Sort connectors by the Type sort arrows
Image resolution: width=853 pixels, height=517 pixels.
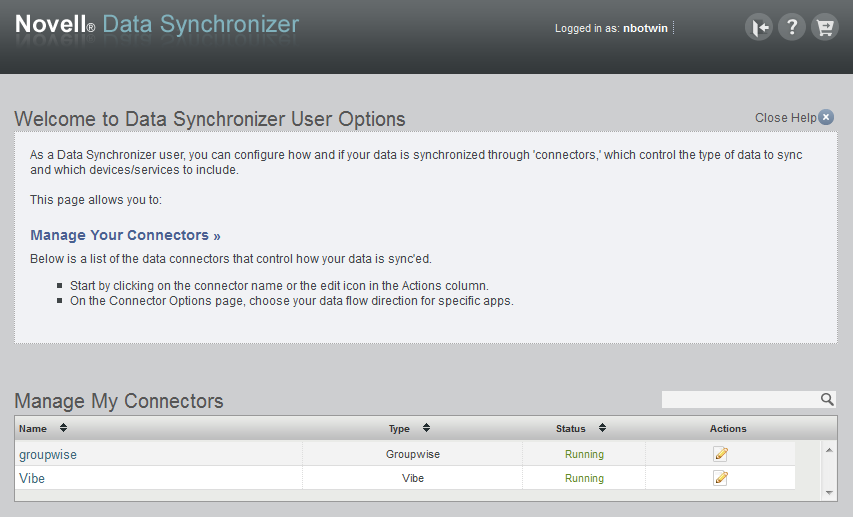(x=426, y=428)
